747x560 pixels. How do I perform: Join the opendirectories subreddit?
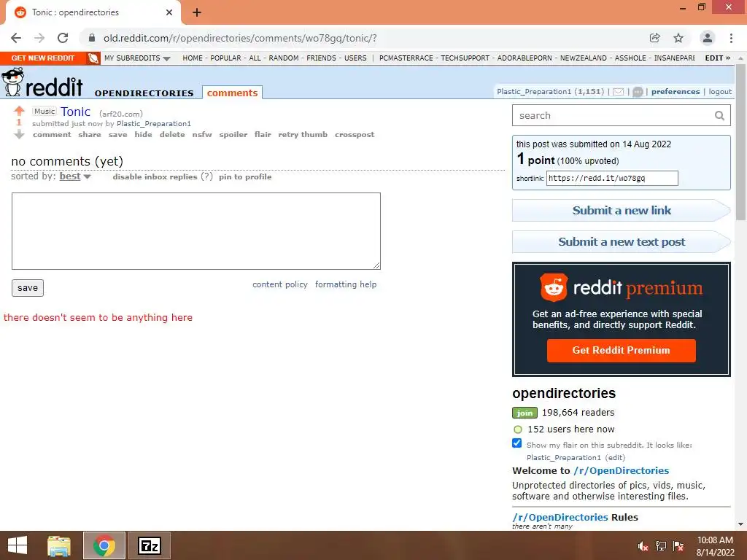coord(525,413)
